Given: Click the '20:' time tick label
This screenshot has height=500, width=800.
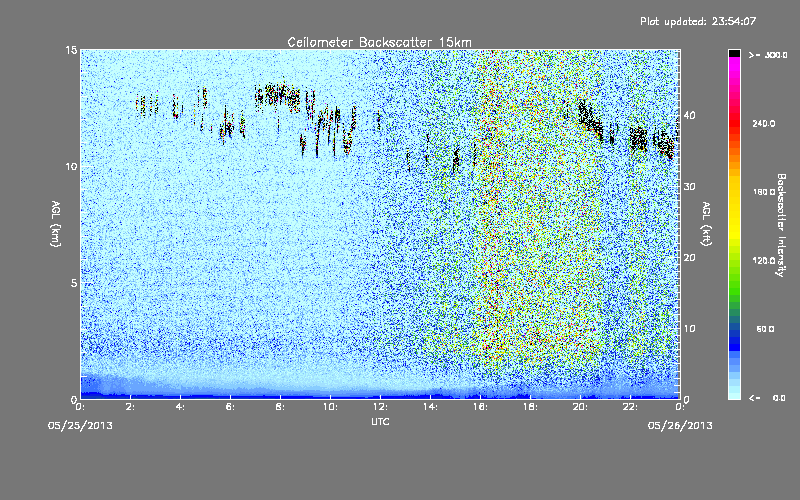Looking at the screenshot, I should point(580,407).
